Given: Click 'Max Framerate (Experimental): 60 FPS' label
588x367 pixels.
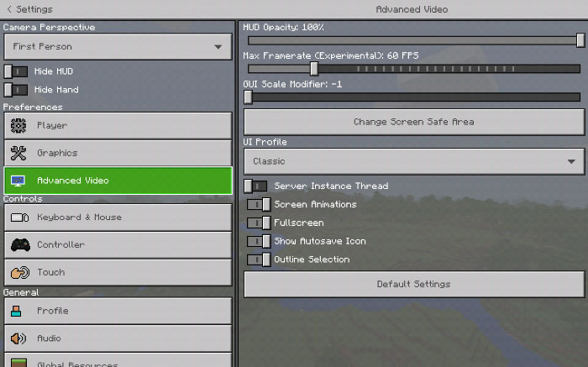Looking at the screenshot, I should [x=331, y=56].
